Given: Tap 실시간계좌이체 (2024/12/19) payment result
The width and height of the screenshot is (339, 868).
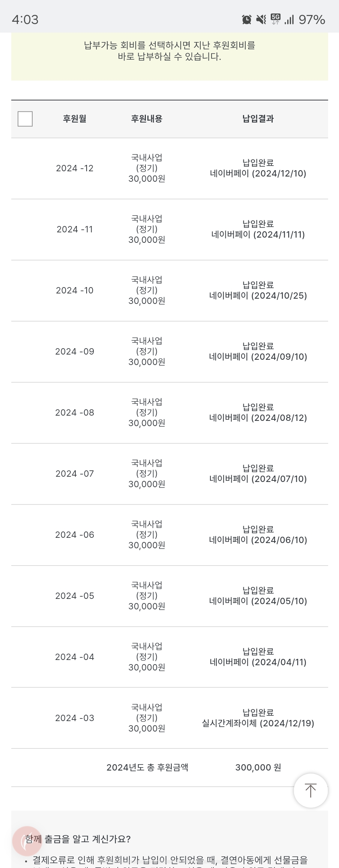Looking at the screenshot, I should pyautogui.click(x=258, y=723).
